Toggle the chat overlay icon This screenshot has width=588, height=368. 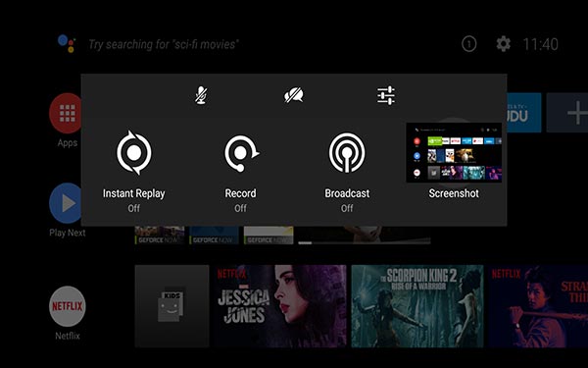pyautogui.click(x=294, y=95)
